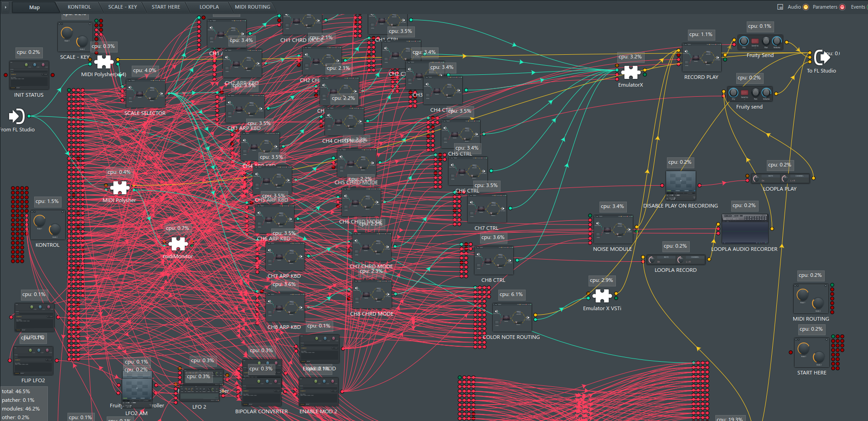The height and width of the screenshot is (421, 868).
Task: Select the From FL Studio input node
Action: 17,116
